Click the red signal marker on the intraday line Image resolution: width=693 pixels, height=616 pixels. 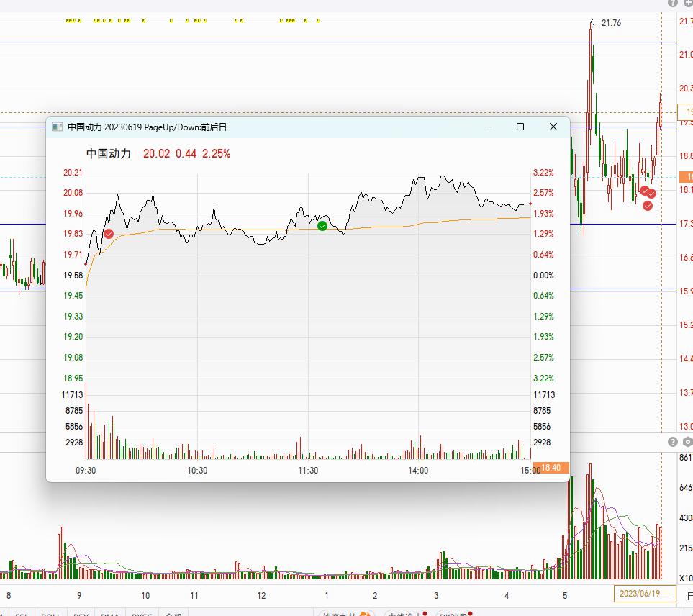point(109,234)
